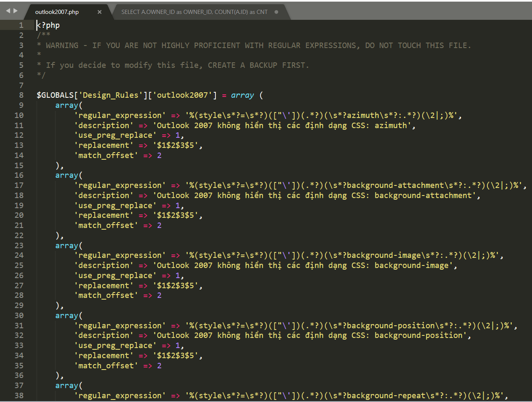The height and width of the screenshot is (402, 532).
Task: Click the value 2 on line 35
Action: pos(159,366)
